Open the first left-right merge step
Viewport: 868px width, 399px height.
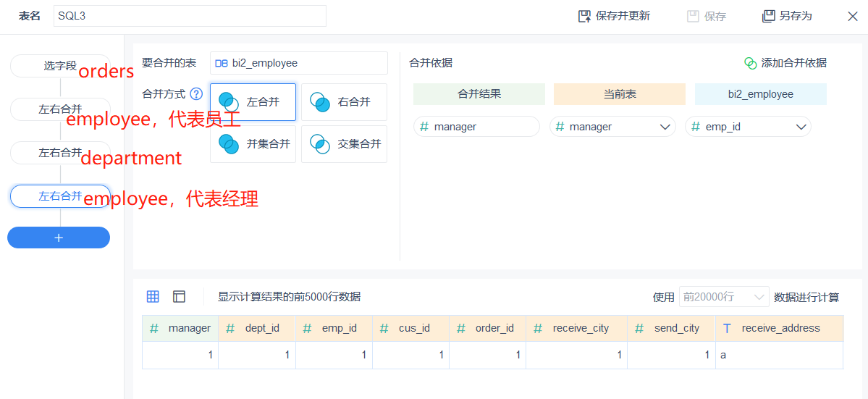(60, 109)
